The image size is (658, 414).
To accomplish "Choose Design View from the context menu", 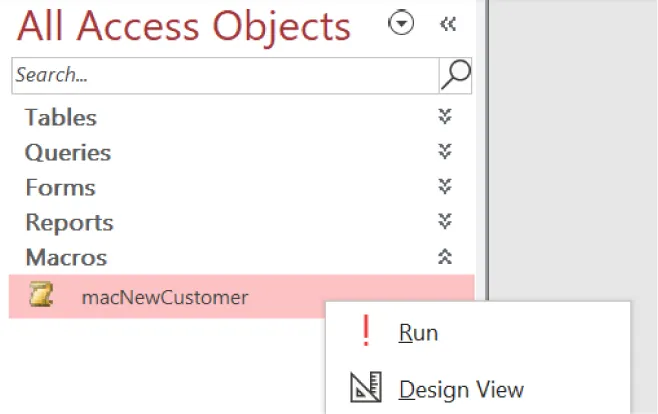I will [x=461, y=389].
